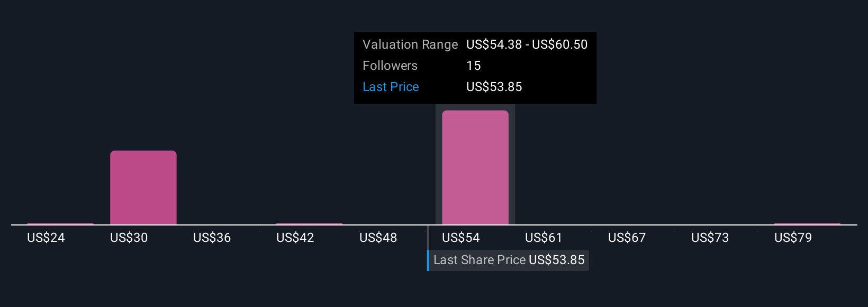868x307 pixels.
Task: Click the US$73 axis label
Action: 710,238
